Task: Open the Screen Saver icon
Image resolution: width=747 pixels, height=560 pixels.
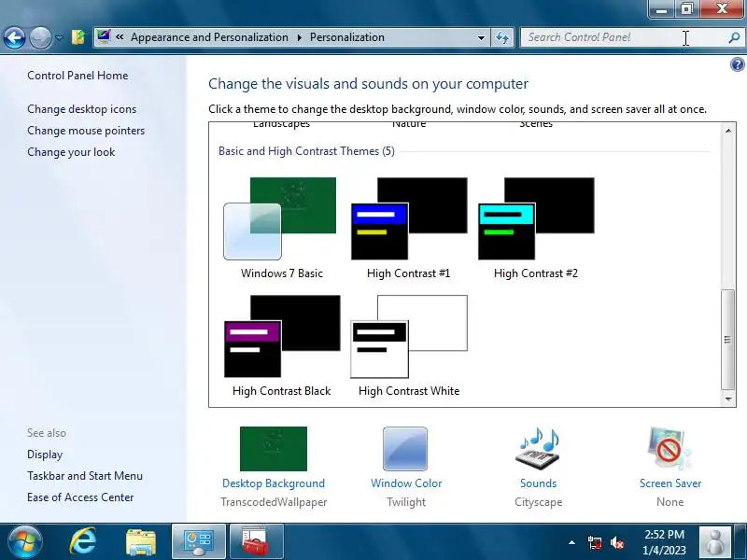Action: coord(669,449)
